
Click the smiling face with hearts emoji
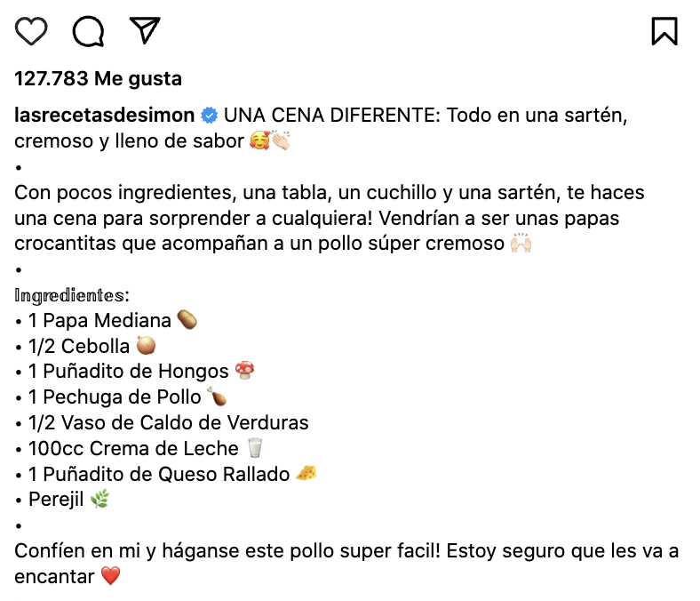(x=259, y=141)
